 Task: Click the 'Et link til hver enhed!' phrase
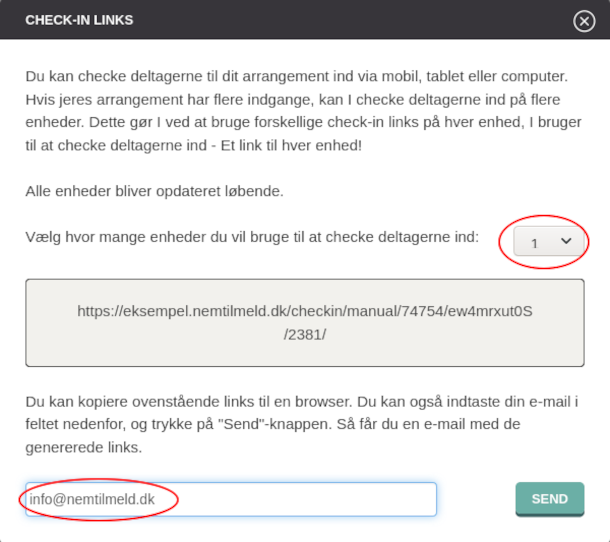pos(291,146)
